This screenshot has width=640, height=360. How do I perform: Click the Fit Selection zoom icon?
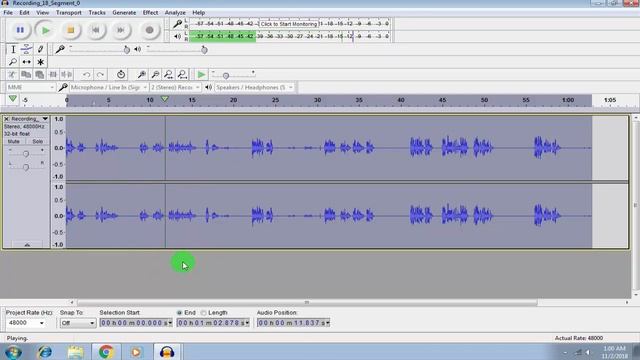(169, 75)
